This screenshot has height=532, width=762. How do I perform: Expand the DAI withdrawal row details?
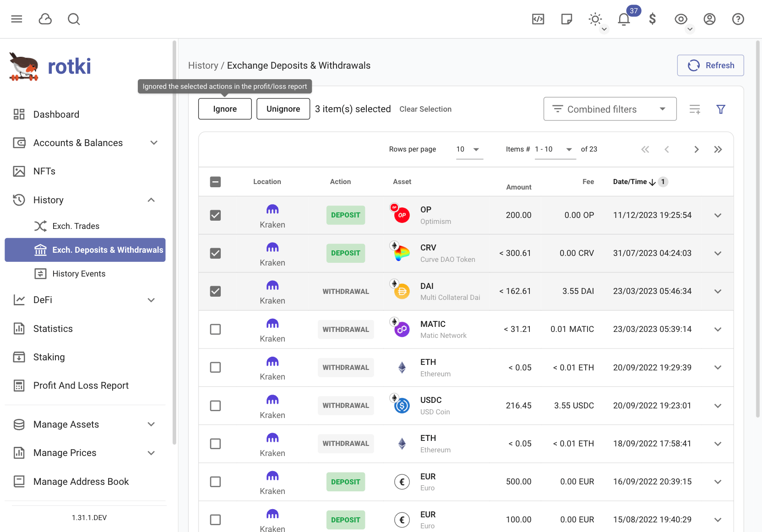point(718,291)
